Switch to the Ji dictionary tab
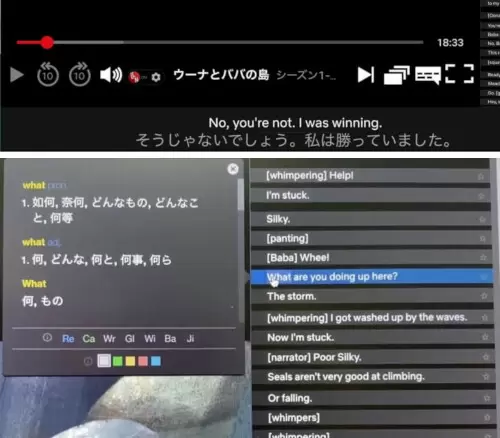The width and height of the screenshot is (500, 438). click(x=190, y=339)
